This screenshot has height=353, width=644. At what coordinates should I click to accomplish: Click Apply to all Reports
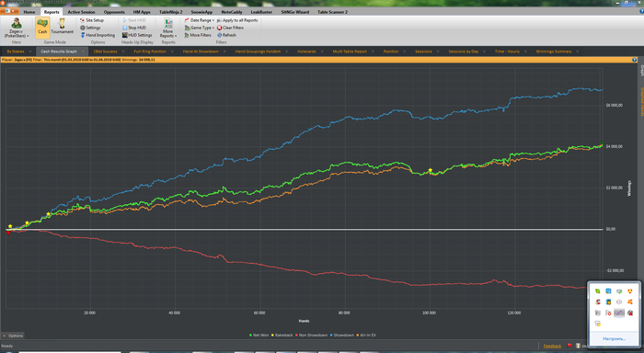[x=237, y=20]
